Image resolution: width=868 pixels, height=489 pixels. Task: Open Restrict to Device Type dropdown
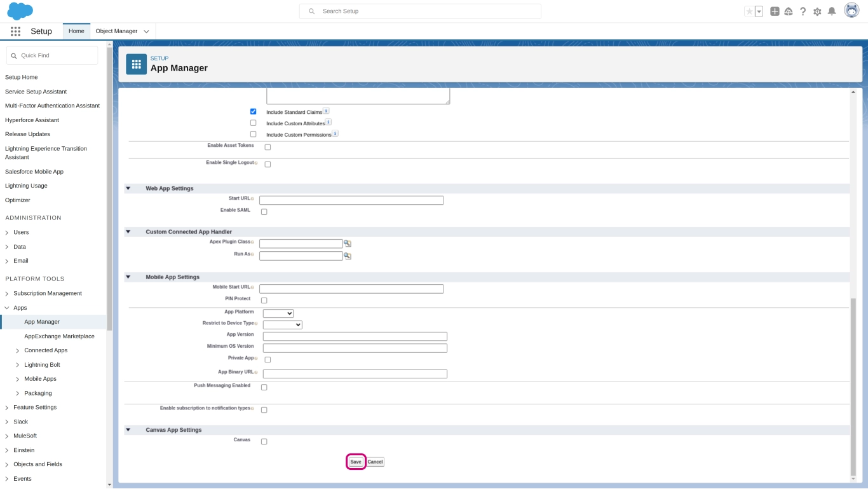(x=282, y=325)
